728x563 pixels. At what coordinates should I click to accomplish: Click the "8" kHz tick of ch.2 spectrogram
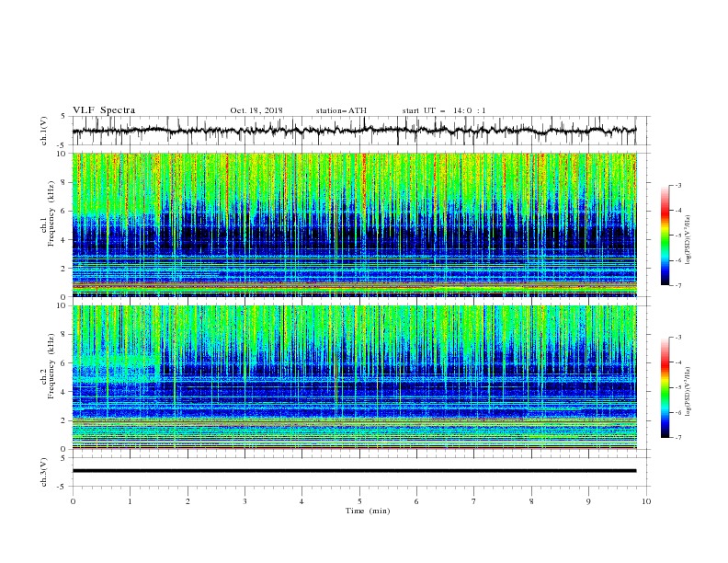point(64,335)
